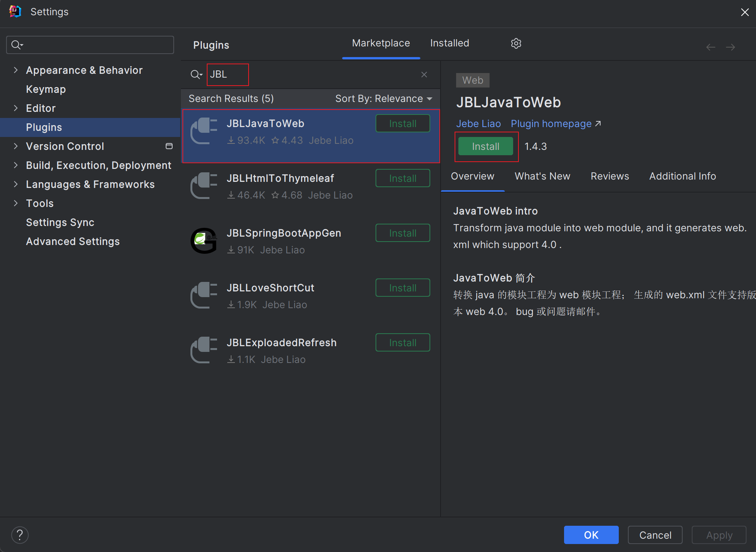Navigate forward with the right arrow icon
Viewport: 756px width, 552px height.
[x=731, y=47]
